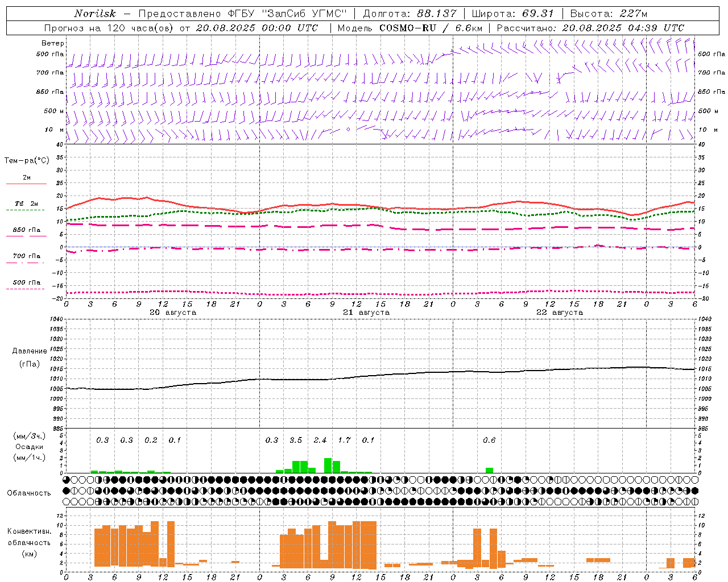Click the "Тем-ра(°C)" temperature panel label
The height and width of the screenshot is (582, 728).
click(x=27, y=161)
